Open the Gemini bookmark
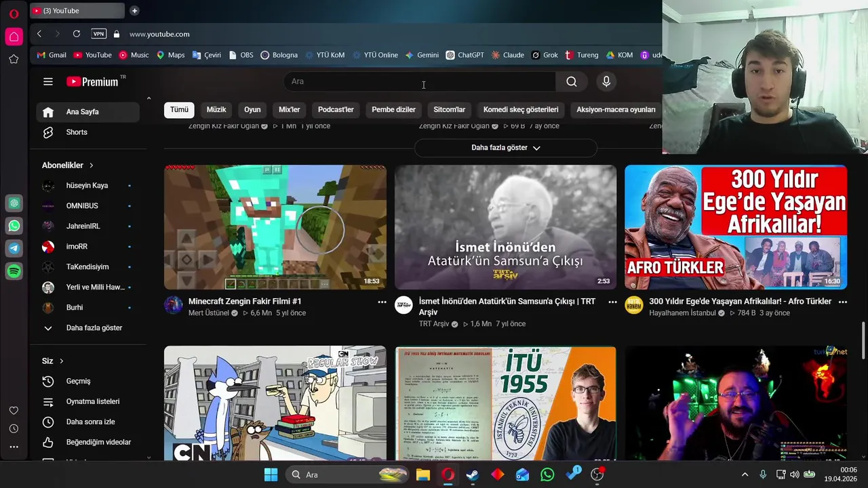This screenshot has height=488, width=868. pyautogui.click(x=422, y=55)
